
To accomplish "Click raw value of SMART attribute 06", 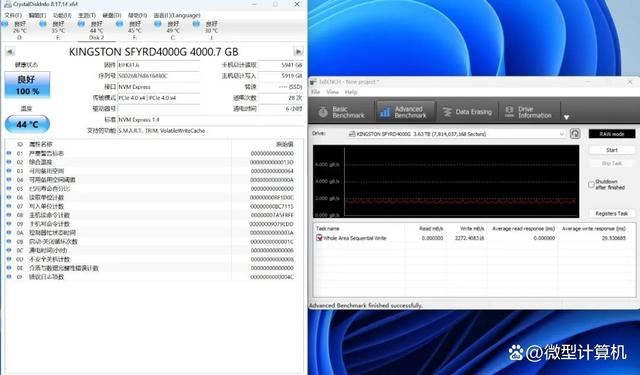I will pos(272,197).
